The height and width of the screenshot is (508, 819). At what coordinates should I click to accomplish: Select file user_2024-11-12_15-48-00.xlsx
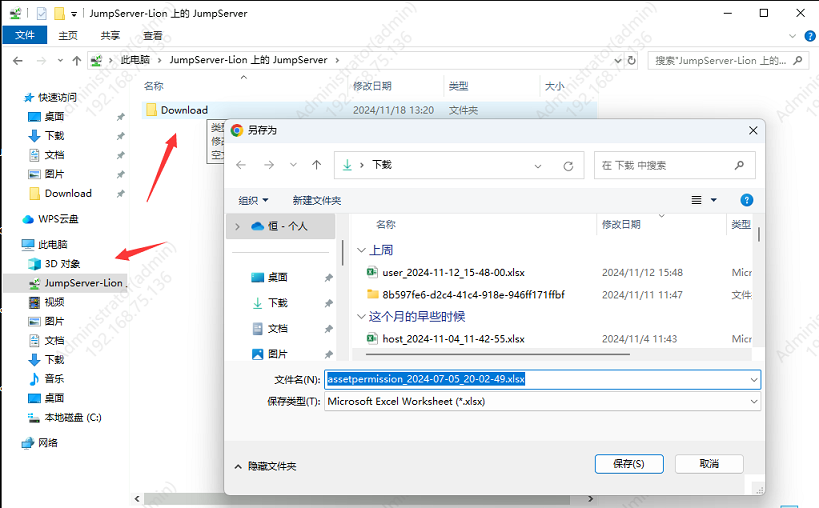453,273
